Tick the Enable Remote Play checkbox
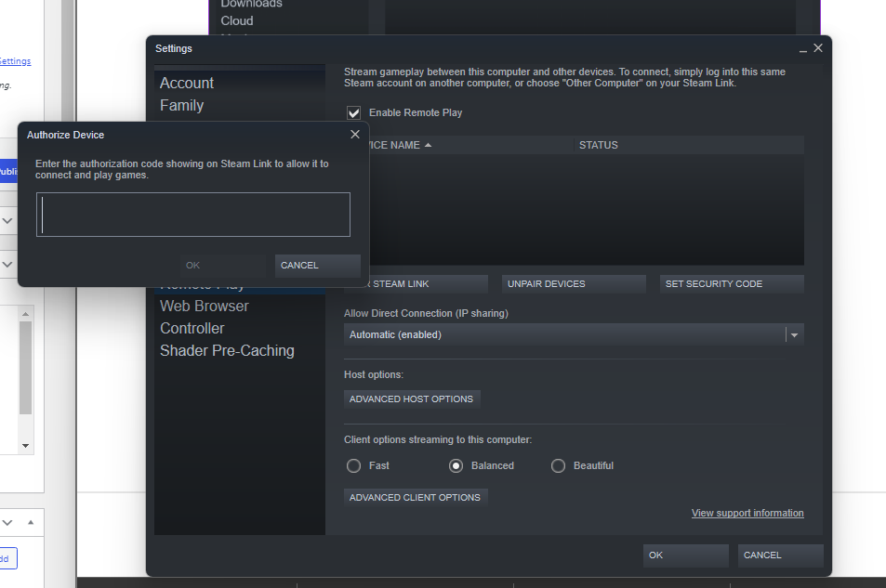 [x=353, y=113]
